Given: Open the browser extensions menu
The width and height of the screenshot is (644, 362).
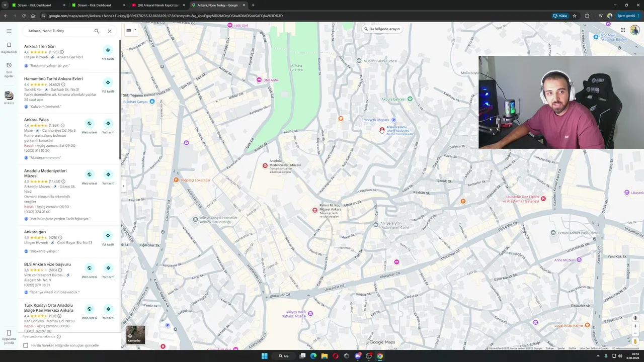Looking at the screenshot, I should pos(587,16).
